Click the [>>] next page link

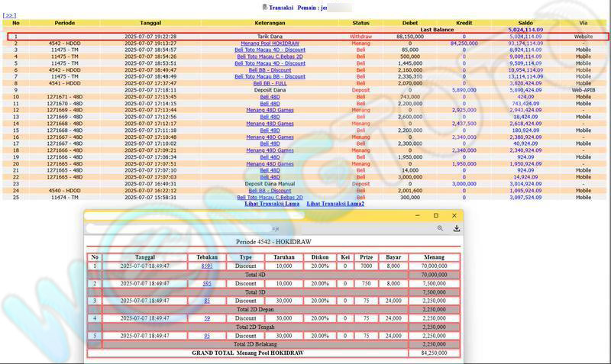[9, 15]
